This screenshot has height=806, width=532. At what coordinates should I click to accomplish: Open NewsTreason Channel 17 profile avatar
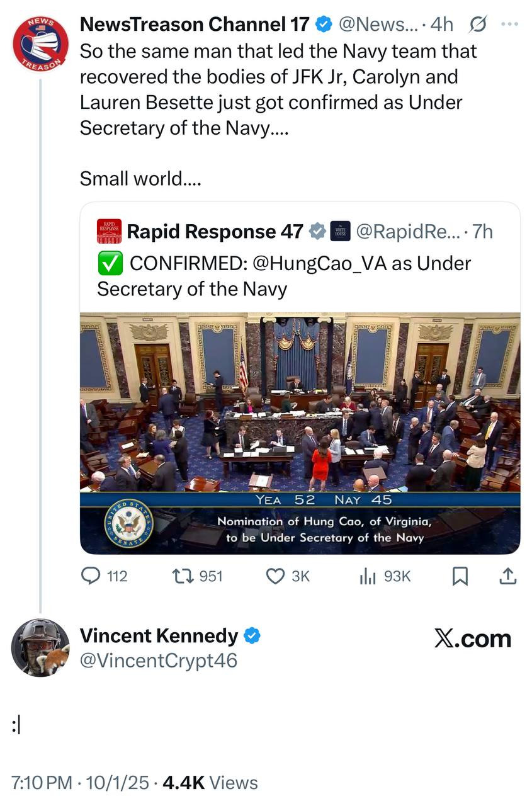tap(40, 44)
